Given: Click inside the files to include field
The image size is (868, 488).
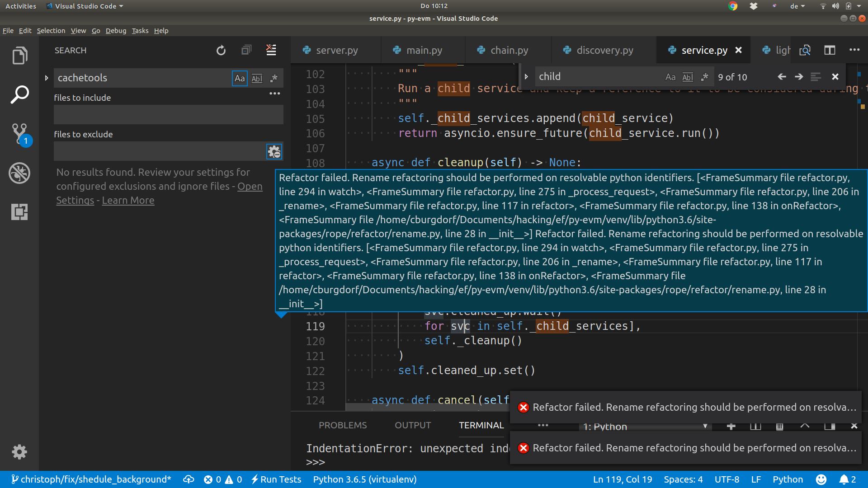Looking at the screenshot, I should (168, 115).
